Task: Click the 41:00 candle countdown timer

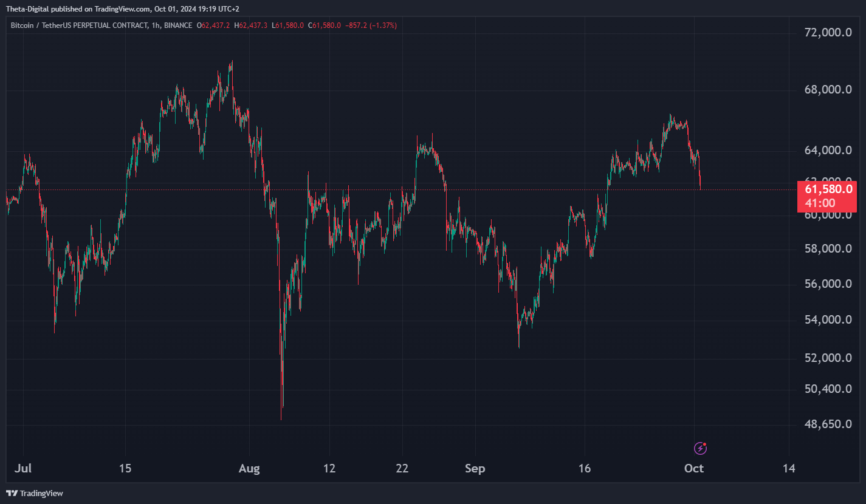Action: coord(820,203)
